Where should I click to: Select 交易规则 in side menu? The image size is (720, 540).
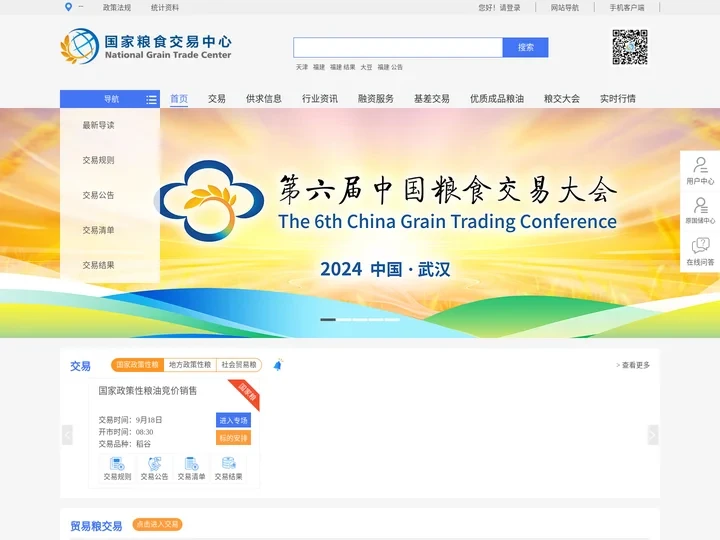click(x=98, y=160)
